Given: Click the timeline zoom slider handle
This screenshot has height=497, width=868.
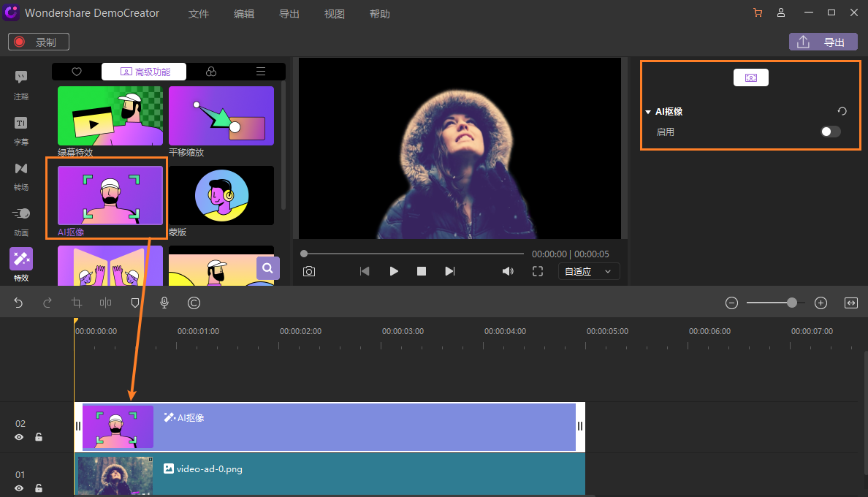Looking at the screenshot, I should (792, 303).
